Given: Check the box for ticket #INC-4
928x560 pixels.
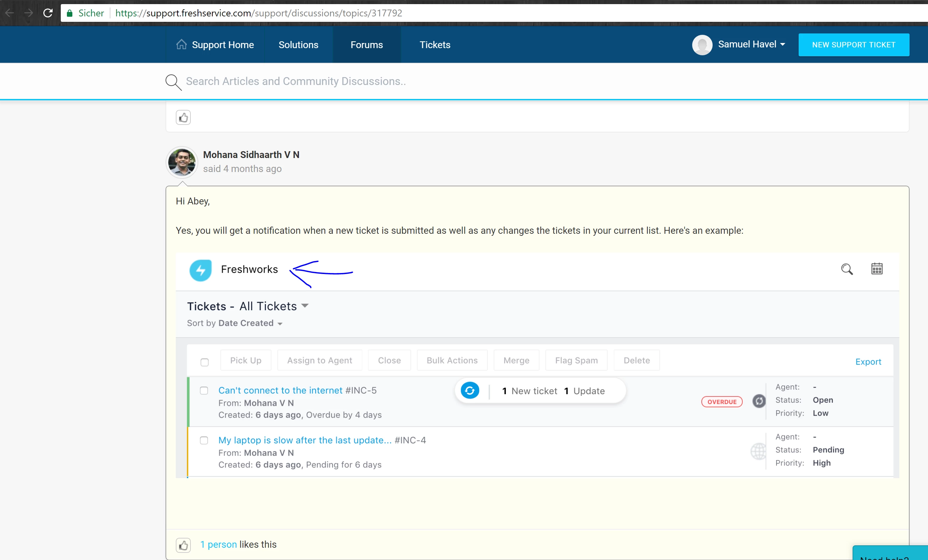Looking at the screenshot, I should coord(204,440).
